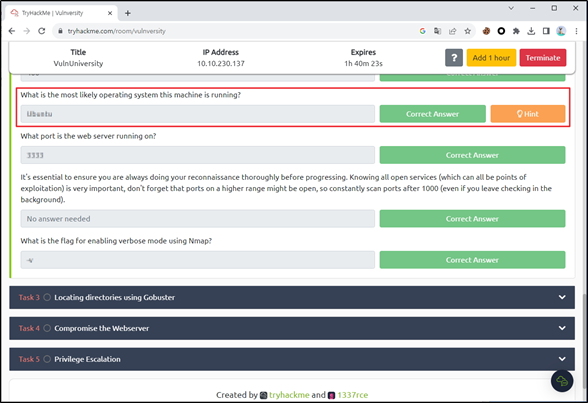Click the address bar URL
The image size is (588, 403).
[x=116, y=31]
